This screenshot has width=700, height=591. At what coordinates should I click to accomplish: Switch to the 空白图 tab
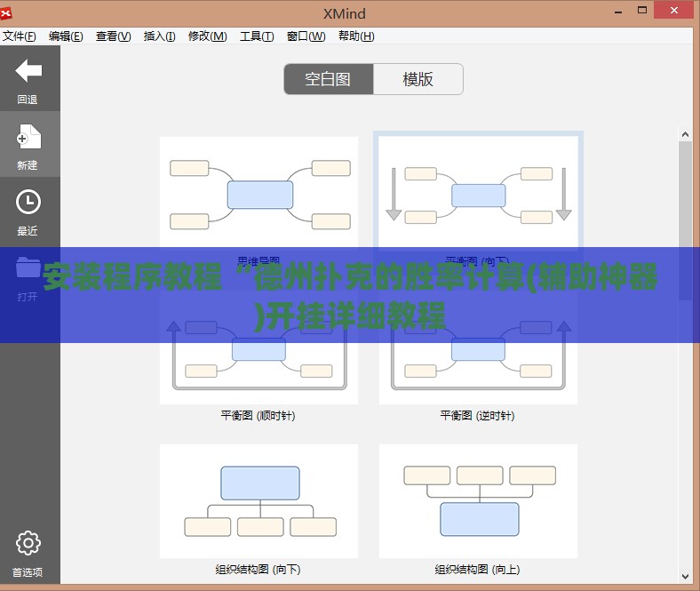click(329, 79)
